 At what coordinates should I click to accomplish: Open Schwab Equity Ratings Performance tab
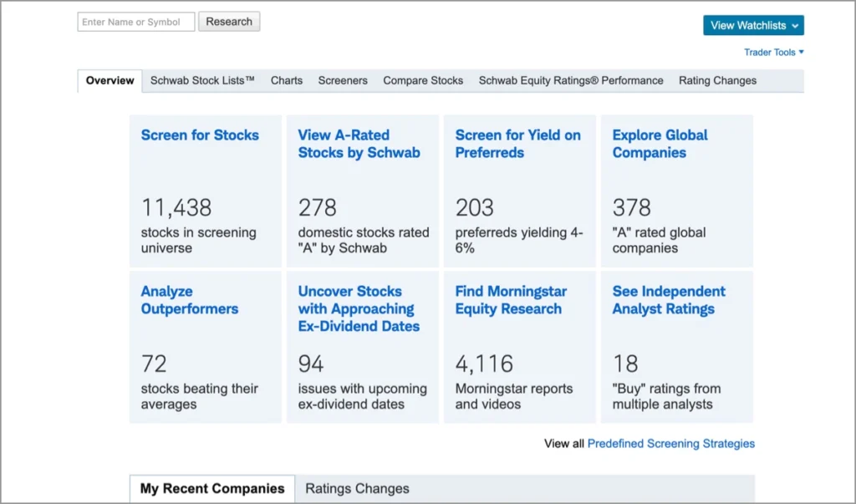571,81
